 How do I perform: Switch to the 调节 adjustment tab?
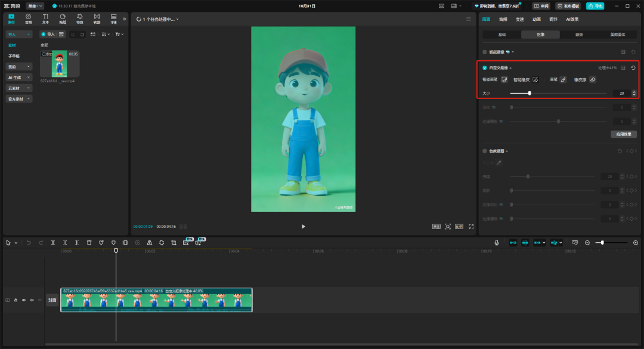[553, 19]
